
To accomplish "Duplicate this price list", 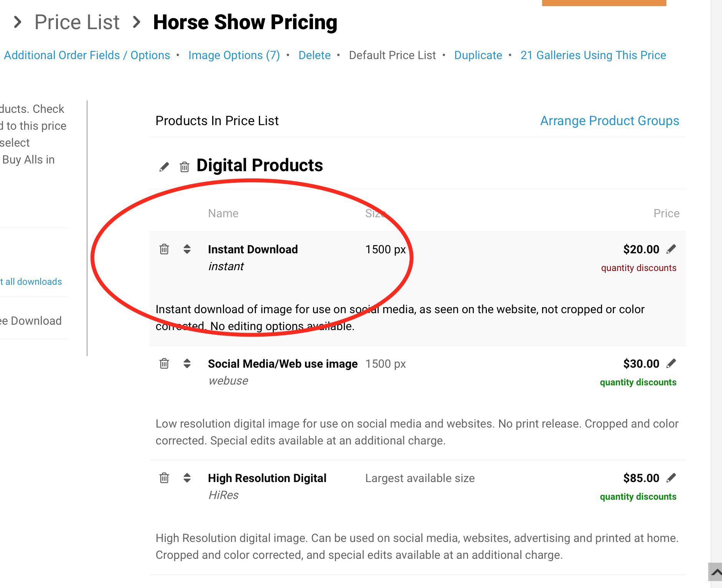I will tap(478, 55).
